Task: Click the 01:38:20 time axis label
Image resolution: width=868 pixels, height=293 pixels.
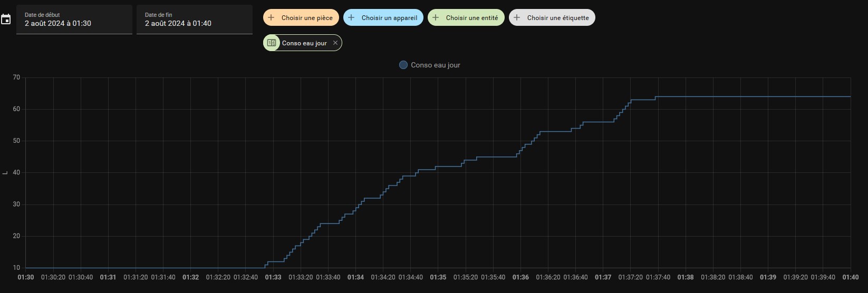Action: click(713, 277)
